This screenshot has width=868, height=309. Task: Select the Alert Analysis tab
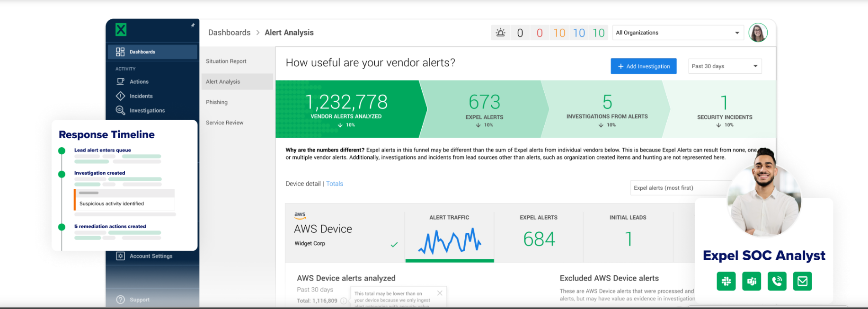pyautogui.click(x=237, y=81)
